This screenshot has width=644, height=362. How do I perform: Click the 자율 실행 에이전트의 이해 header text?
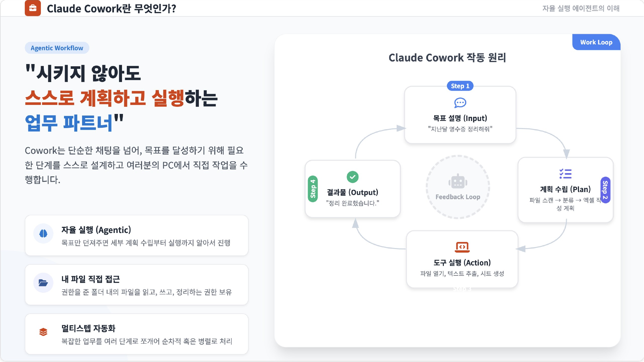[x=581, y=8]
